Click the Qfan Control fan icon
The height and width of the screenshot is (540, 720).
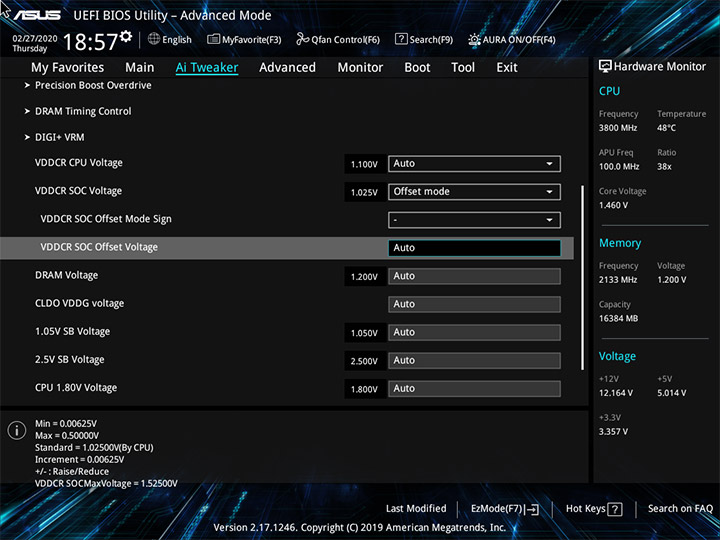(302, 39)
